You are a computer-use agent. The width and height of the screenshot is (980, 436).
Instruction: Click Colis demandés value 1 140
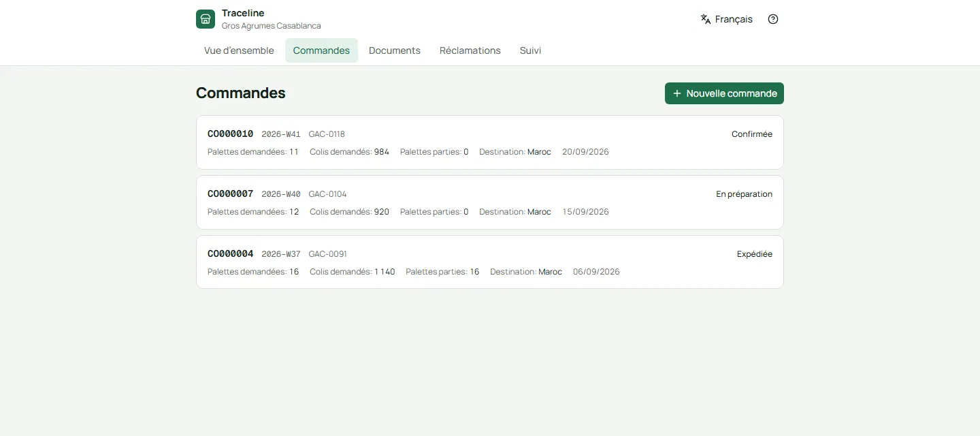(385, 272)
